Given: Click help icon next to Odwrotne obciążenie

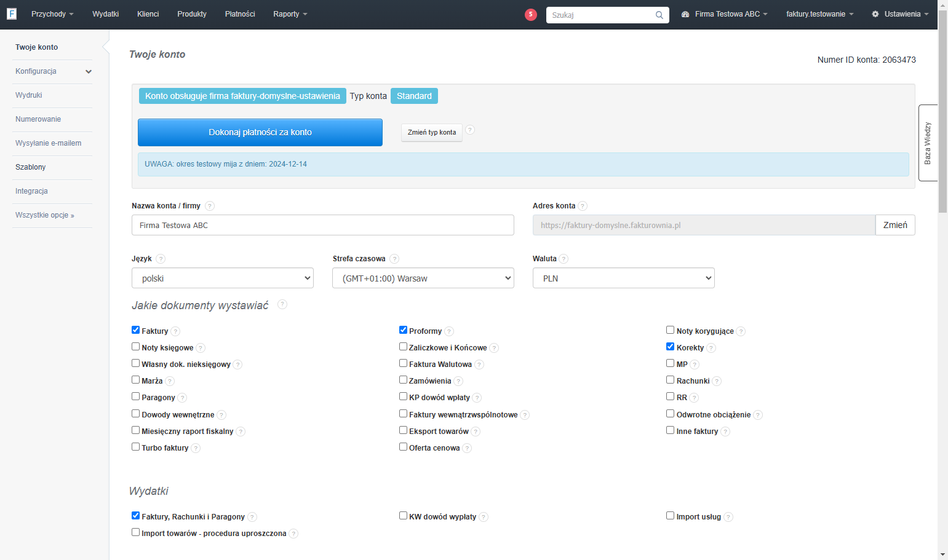Looking at the screenshot, I should (758, 415).
